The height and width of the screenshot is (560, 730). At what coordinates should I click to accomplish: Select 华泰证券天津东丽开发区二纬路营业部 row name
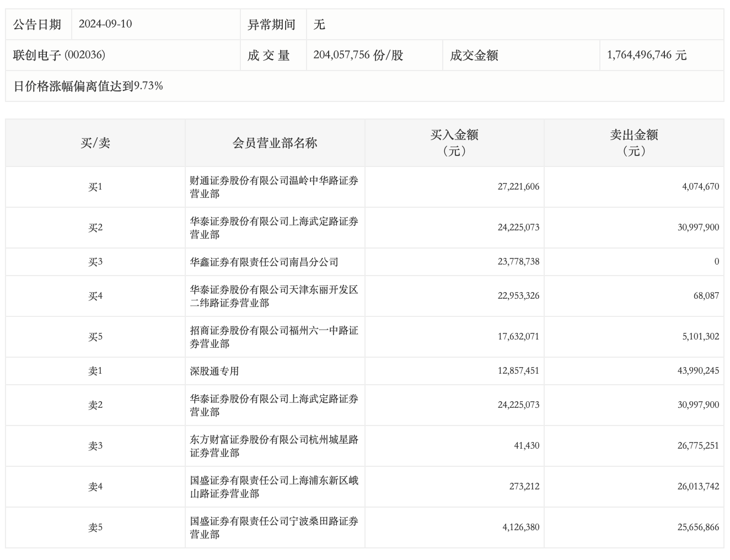(x=274, y=296)
